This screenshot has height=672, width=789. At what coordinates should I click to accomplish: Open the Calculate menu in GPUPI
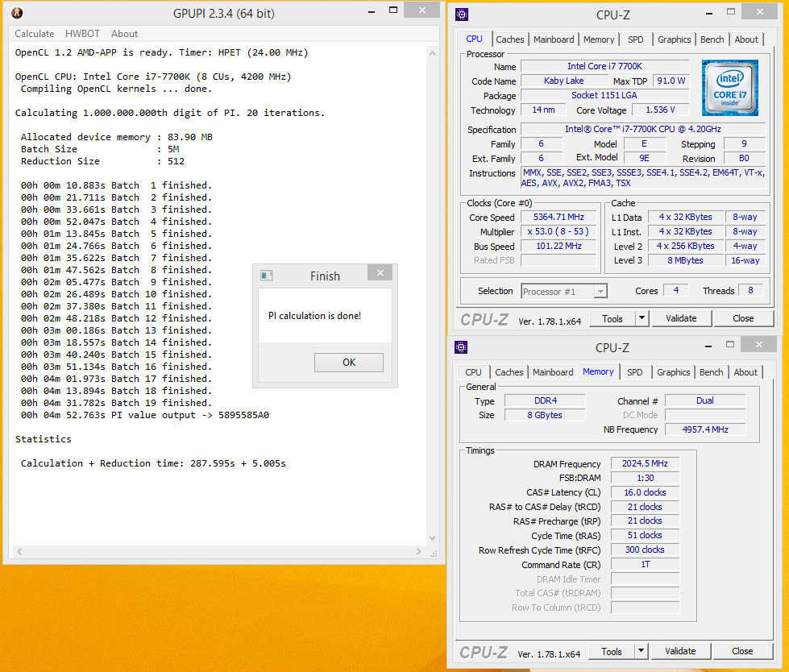[34, 34]
